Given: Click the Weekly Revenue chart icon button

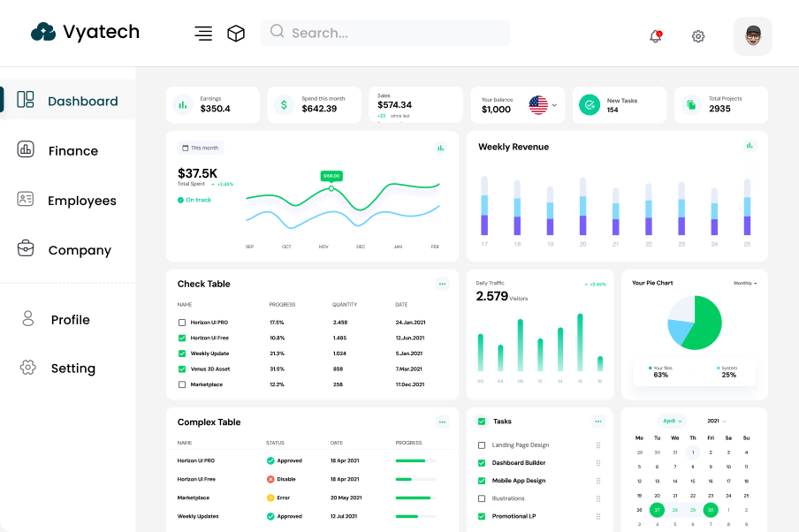Looking at the screenshot, I should click(750, 146).
